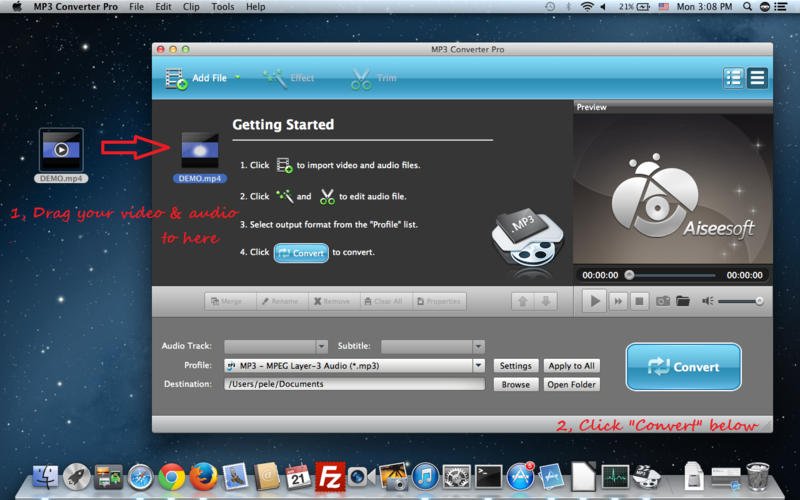Click import file icon in step 1
Image resolution: width=800 pixels, height=500 pixels.
pyautogui.click(x=284, y=165)
